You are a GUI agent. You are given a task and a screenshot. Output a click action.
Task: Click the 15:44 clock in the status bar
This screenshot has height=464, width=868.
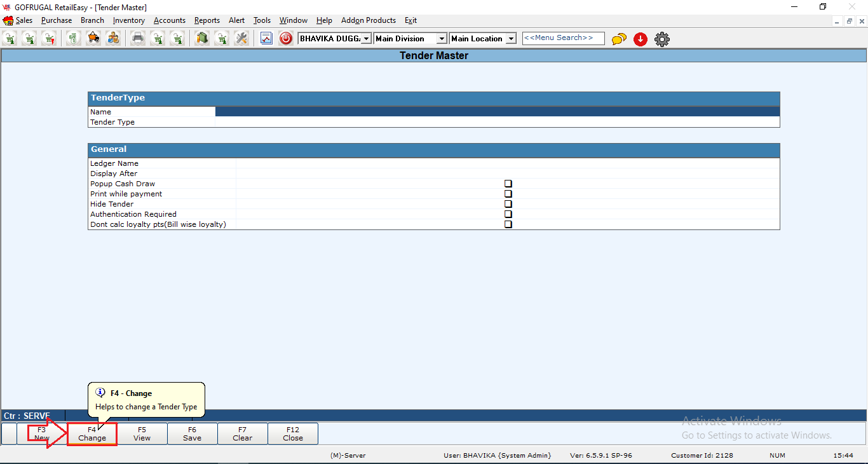tap(843, 456)
